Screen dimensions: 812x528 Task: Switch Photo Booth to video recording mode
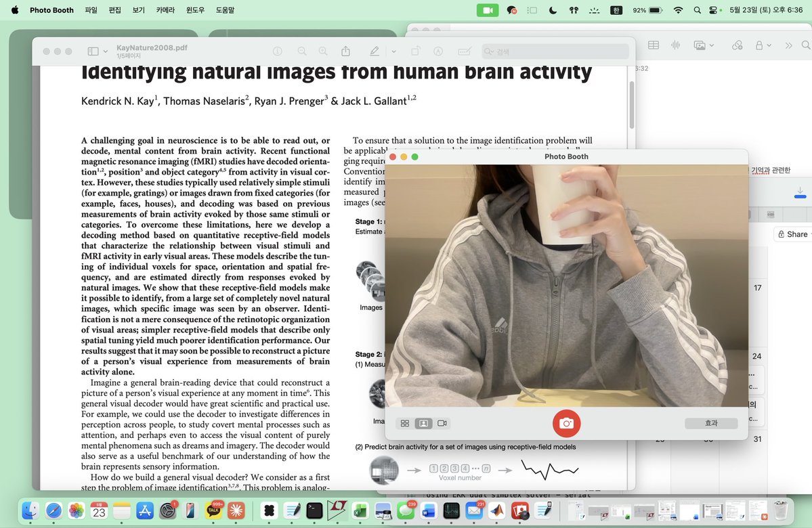[x=442, y=424]
